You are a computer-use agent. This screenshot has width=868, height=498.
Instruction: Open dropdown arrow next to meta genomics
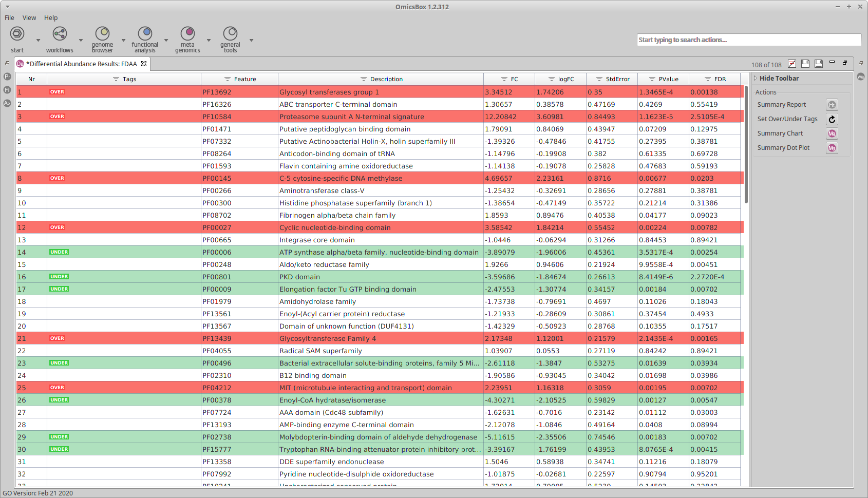(209, 40)
